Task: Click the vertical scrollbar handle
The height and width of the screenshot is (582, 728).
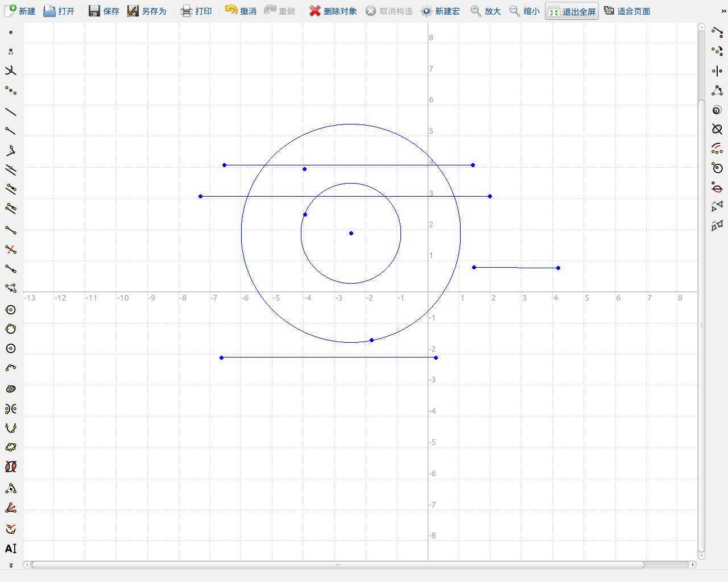Action: [x=701, y=325]
